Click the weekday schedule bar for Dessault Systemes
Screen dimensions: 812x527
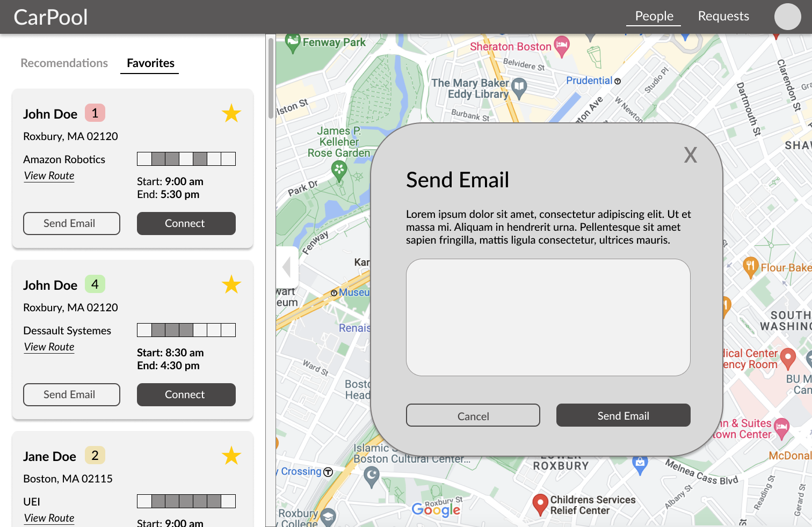click(x=186, y=330)
